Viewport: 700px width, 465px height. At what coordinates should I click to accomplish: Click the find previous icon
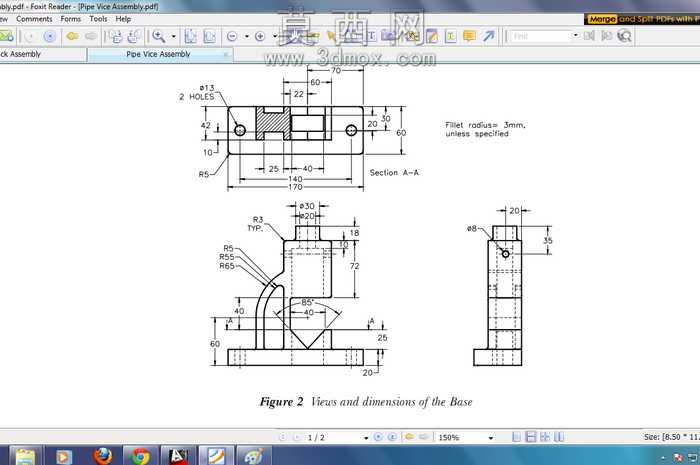point(589,36)
